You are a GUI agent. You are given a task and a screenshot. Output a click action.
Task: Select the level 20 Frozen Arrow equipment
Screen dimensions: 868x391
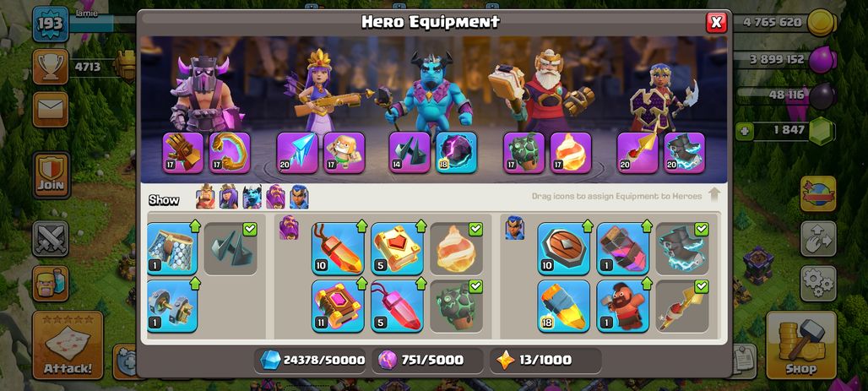[297, 153]
